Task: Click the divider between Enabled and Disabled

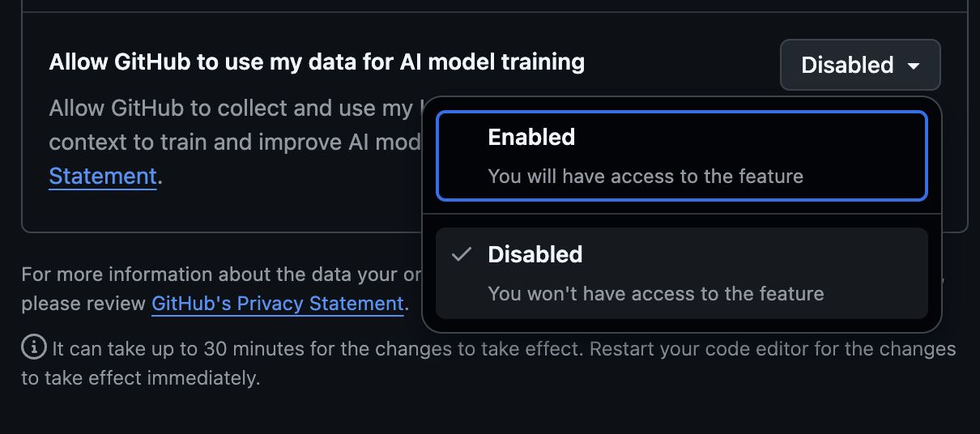Action: tap(681, 214)
